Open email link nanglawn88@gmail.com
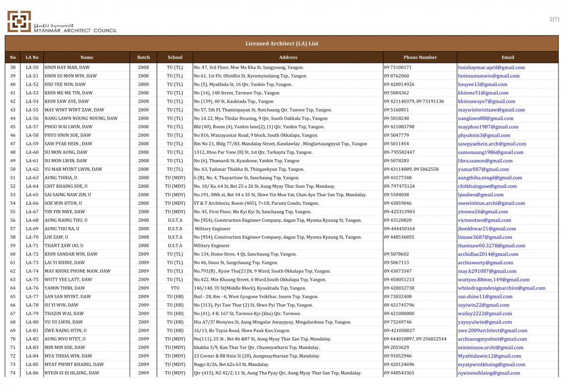Screen dimensions: 568x392 (x=486, y=119)
